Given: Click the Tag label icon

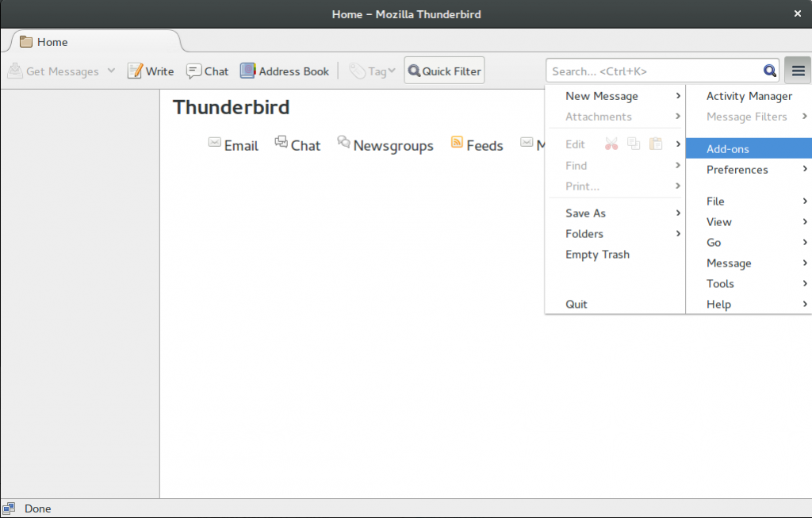Looking at the screenshot, I should [358, 71].
